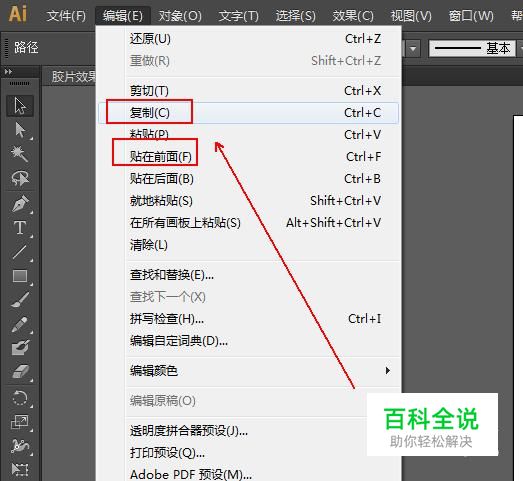The height and width of the screenshot is (481, 523).
Task: Choose 拼写检查(H)...
Action: (248, 319)
